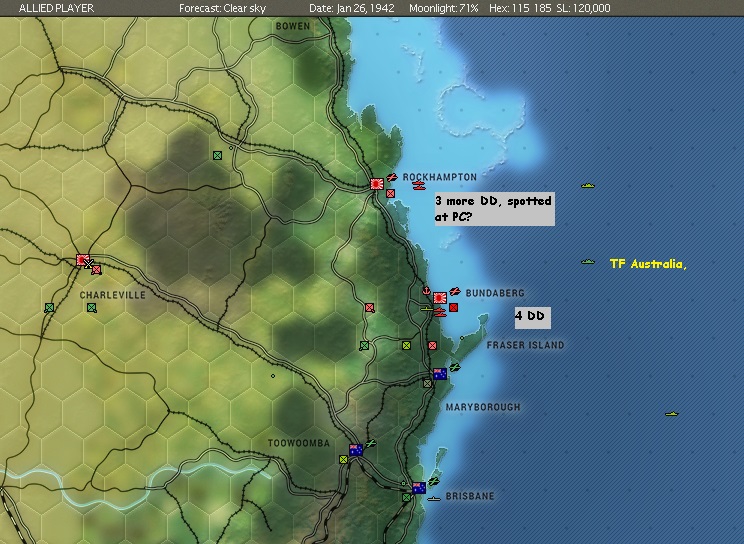Click the ROCKHAMPTON city label

tap(440, 177)
